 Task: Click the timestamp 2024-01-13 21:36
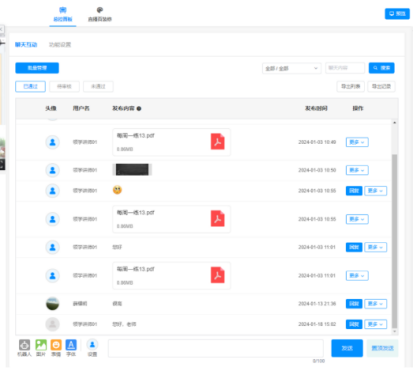317,304
